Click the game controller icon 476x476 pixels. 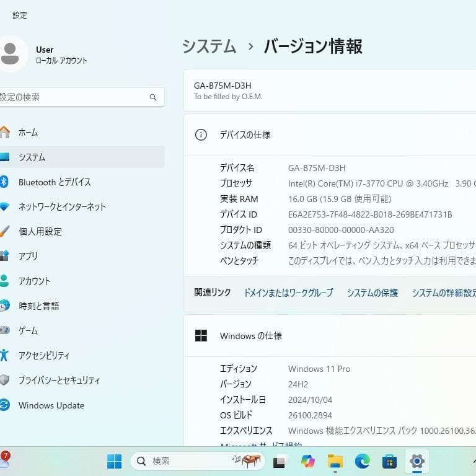(4, 330)
